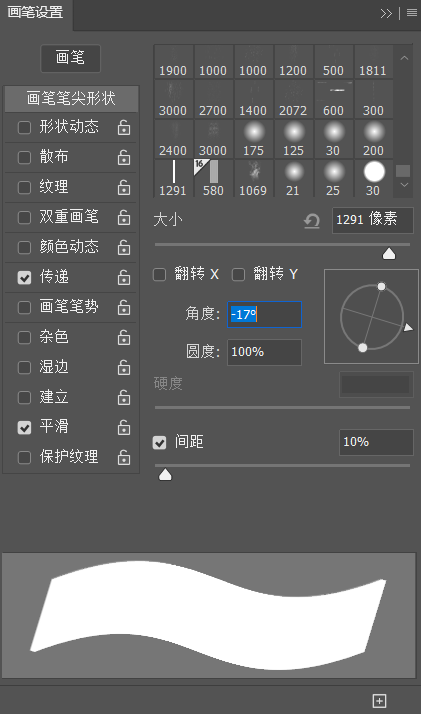Uncheck the 间距 spacing checkbox
The image size is (421, 714).
tap(159, 442)
